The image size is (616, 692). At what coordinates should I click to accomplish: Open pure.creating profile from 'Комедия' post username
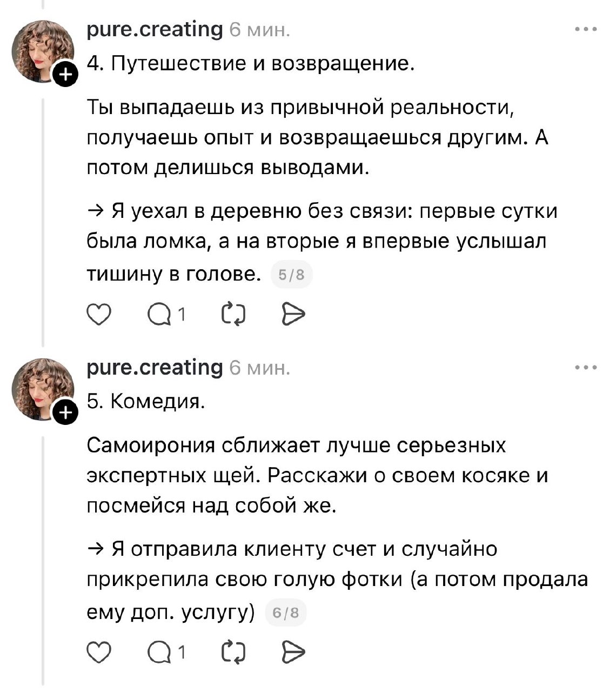point(155,368)
